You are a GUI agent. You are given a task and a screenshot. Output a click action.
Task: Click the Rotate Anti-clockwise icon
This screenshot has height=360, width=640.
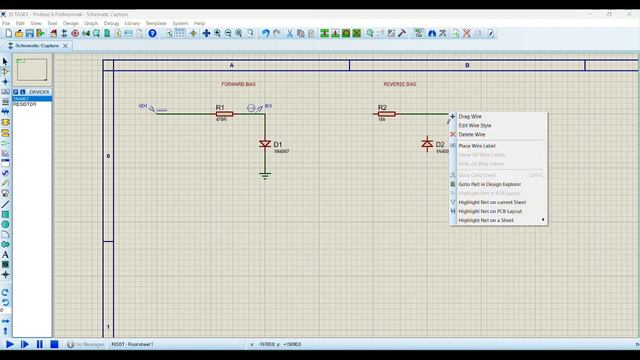[x=5, y=302]
